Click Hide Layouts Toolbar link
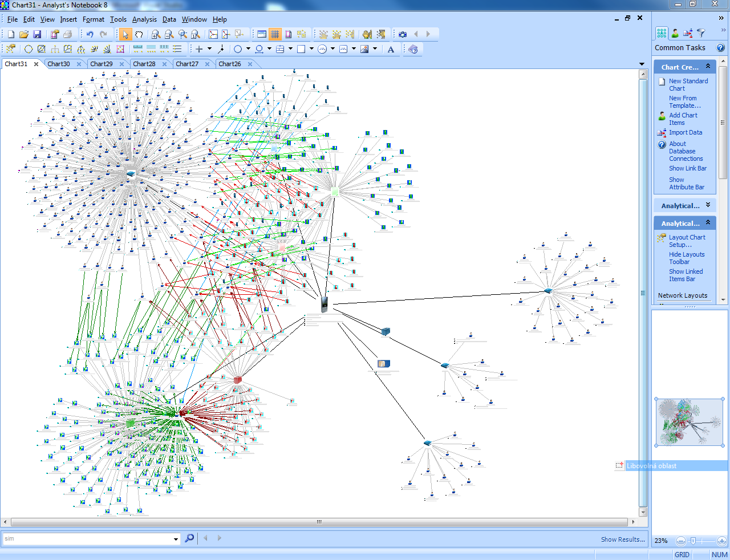The width and height of the screenshot is (730, 560). (687, 258)
